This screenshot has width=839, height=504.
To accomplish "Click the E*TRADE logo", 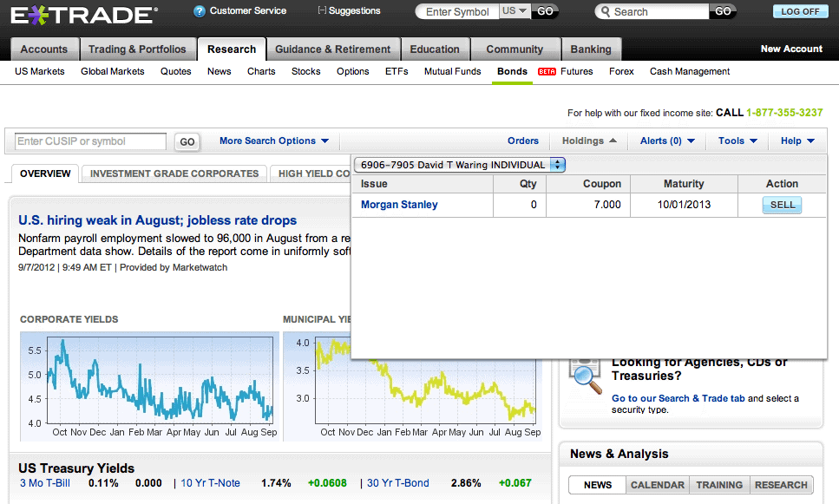I will pos(84,15).
